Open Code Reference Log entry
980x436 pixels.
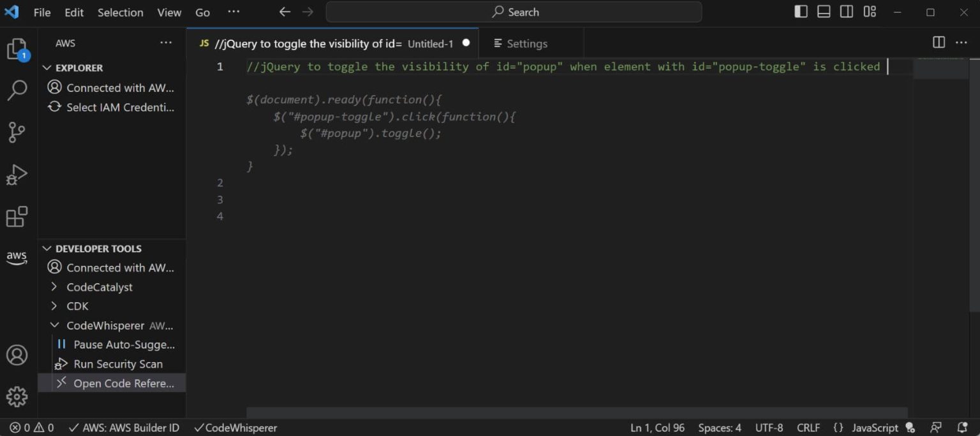(124, 383)
